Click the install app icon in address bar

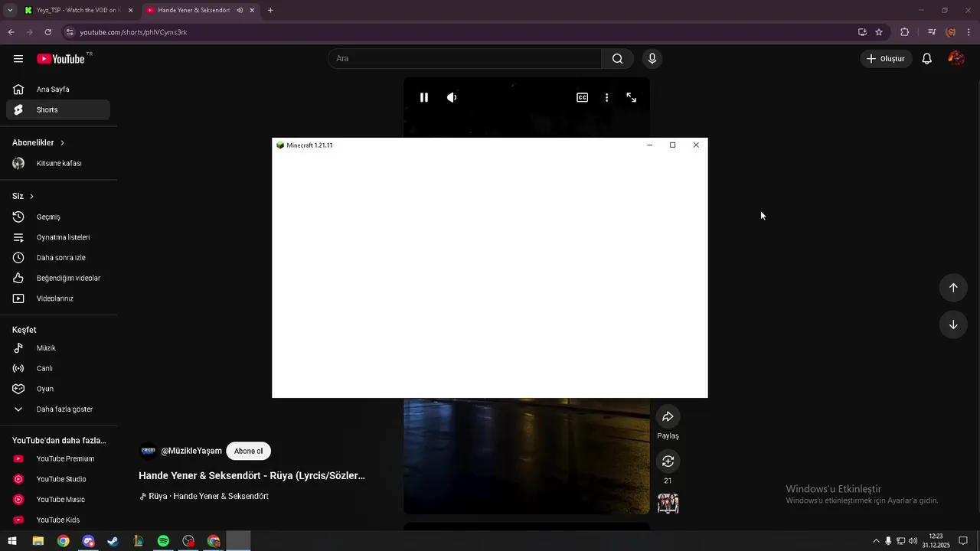[x=862, y=32]
